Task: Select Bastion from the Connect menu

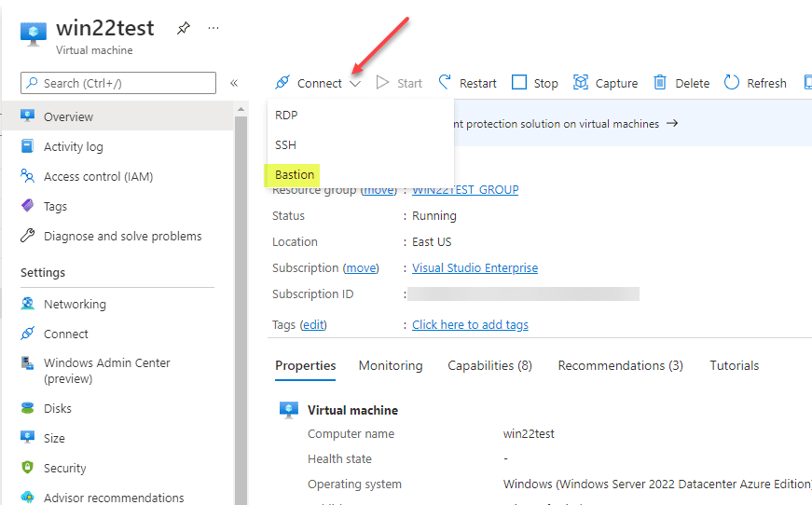Action: point(295,174)
